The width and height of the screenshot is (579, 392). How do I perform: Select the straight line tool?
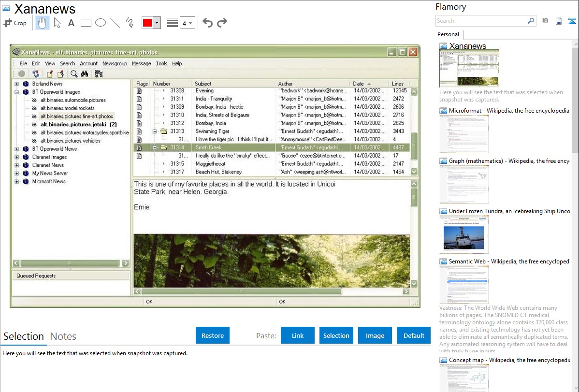tap(115, 23)
